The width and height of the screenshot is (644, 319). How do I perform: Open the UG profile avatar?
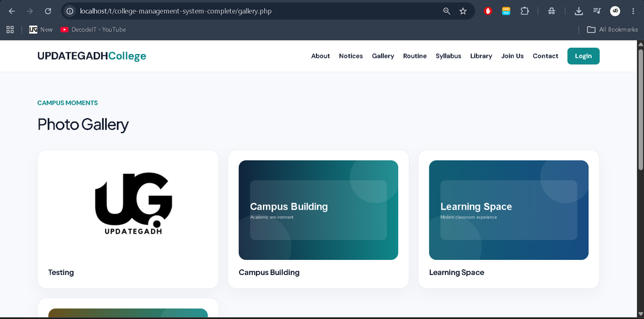(x=615, y=11)
